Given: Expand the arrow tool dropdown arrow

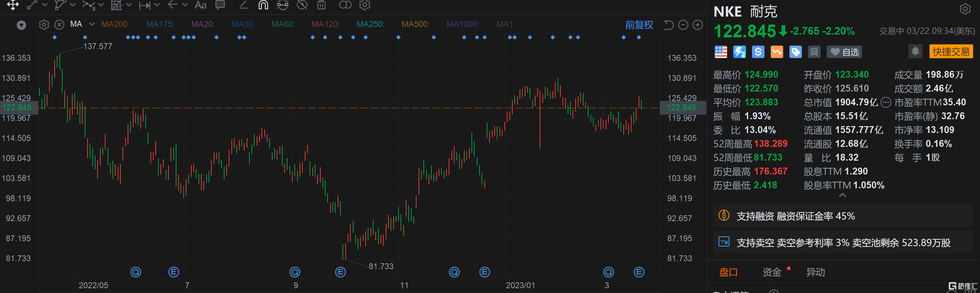Looking at the screenshot, I should (185, 4).
